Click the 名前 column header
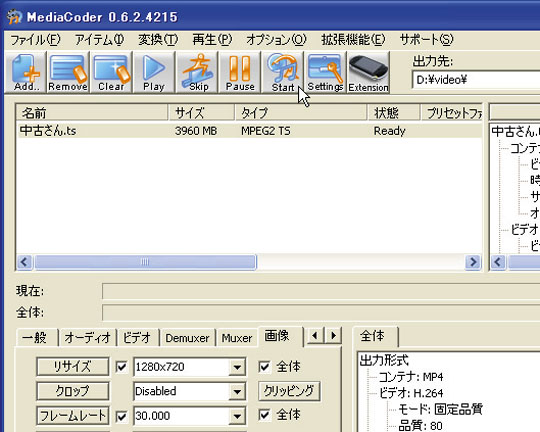540x432 pixels. coord(92,113)
